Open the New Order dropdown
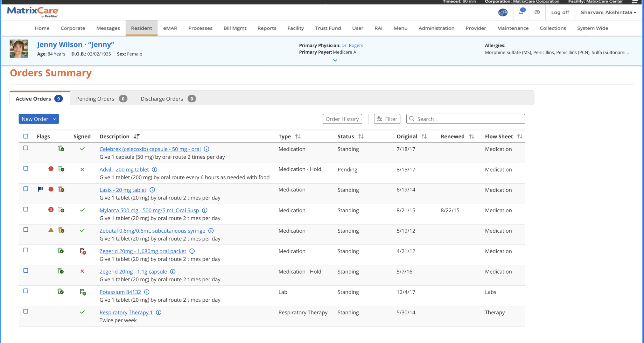 pyautogui.click(x=39, y=119)
